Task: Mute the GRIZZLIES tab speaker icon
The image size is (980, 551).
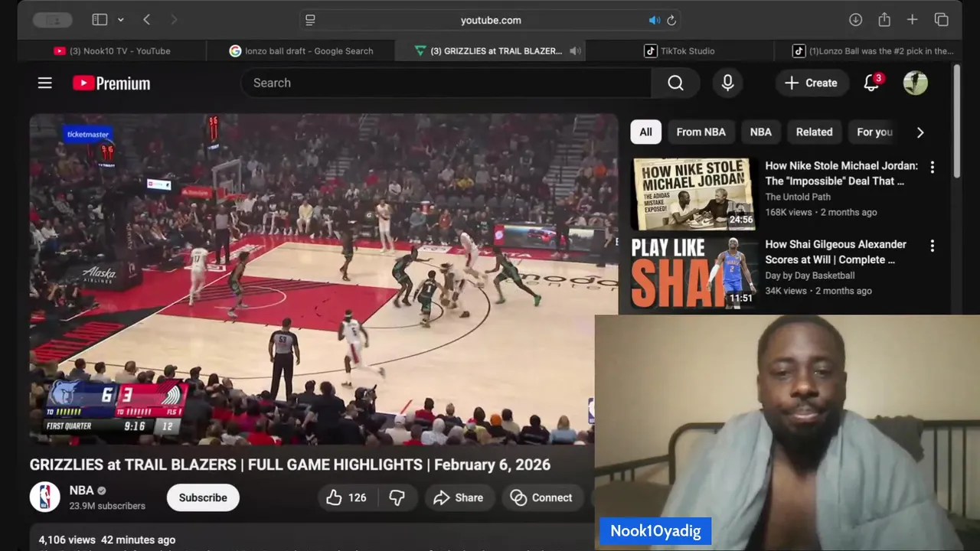Action: click(x=575, y=51)
